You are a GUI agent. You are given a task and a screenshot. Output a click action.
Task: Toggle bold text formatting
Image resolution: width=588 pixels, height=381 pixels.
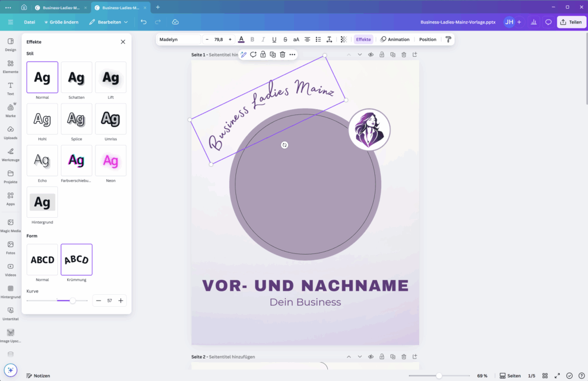coord(252,40)
